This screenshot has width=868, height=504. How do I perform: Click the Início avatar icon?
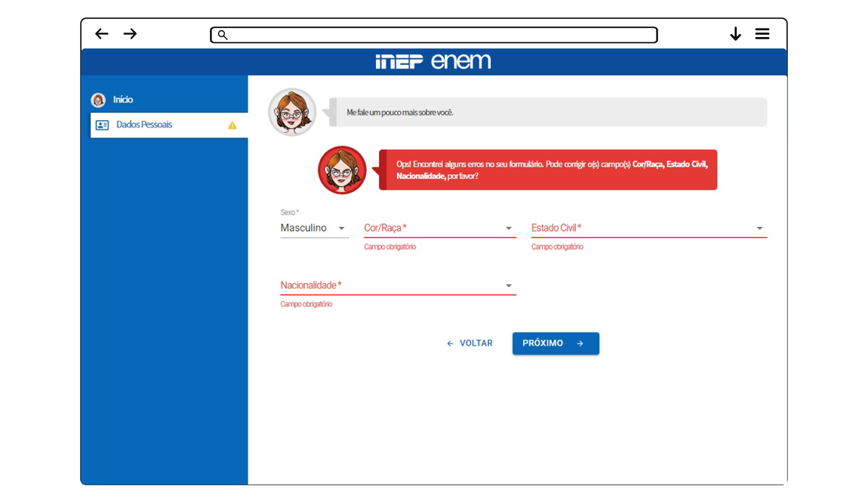click(x=98, y=100)
